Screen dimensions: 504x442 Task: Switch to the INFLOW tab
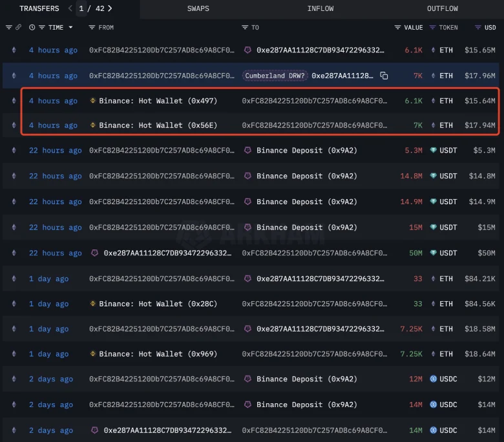(x=320, y=8)
